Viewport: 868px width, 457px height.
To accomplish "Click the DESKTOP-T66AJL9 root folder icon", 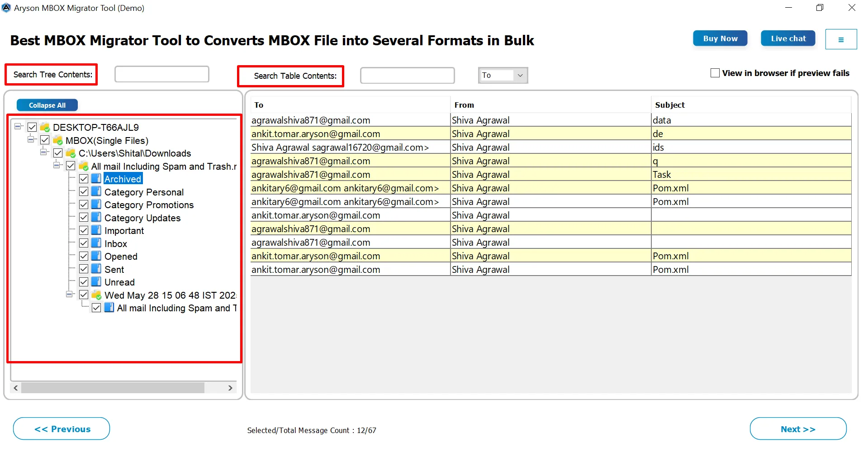I will 45,127.
